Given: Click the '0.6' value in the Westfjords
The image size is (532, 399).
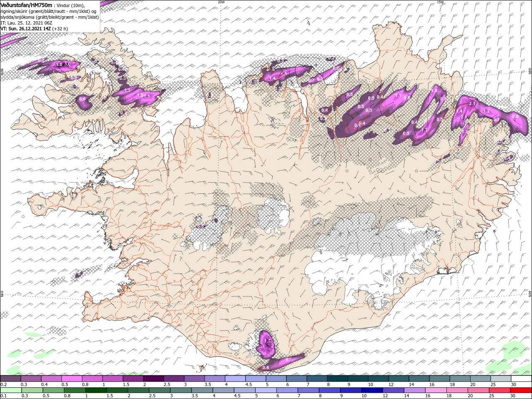Looking at the screenshot, I should [82, 99].
